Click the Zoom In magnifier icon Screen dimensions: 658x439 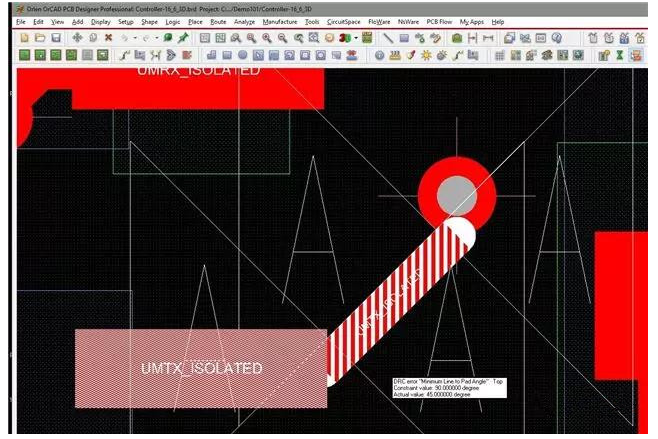267,38
